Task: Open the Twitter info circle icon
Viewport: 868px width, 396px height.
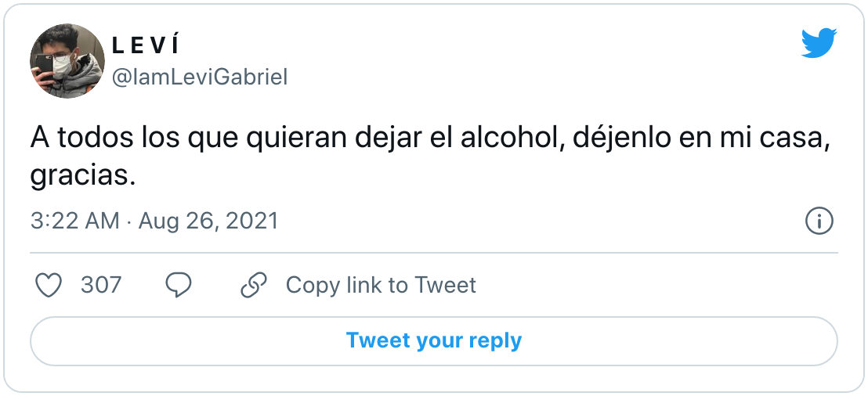Action: [x=819, y=221]
